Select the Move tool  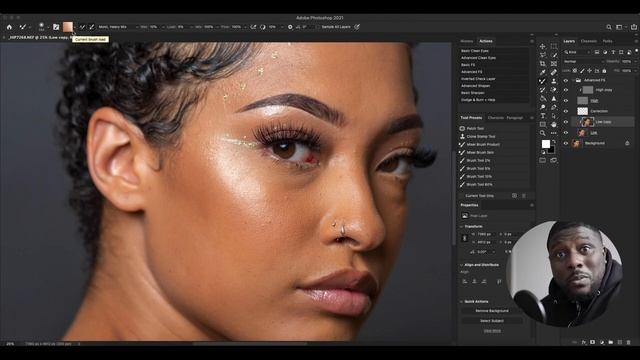click(x=542, y=47)
